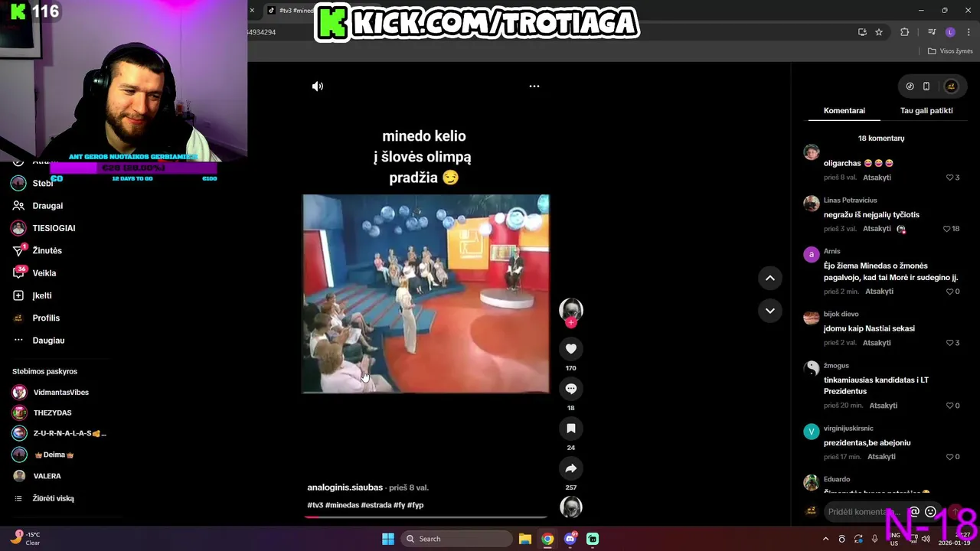Click the #estrada hashtag
The width and height of the screenshot is (980, 551).
click(x=376, y=505)
